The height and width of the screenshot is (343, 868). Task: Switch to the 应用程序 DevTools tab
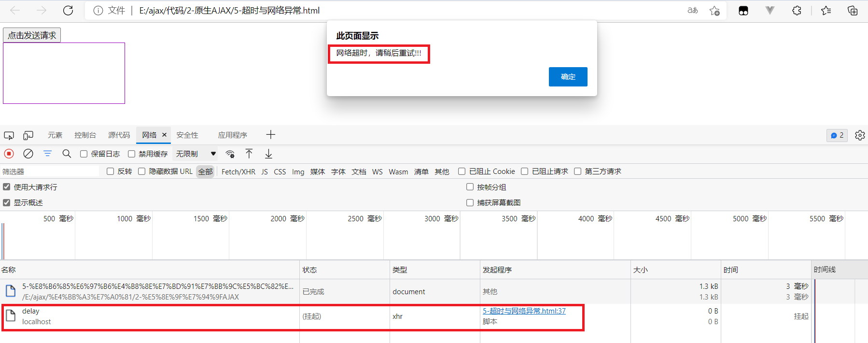point(233,135)
